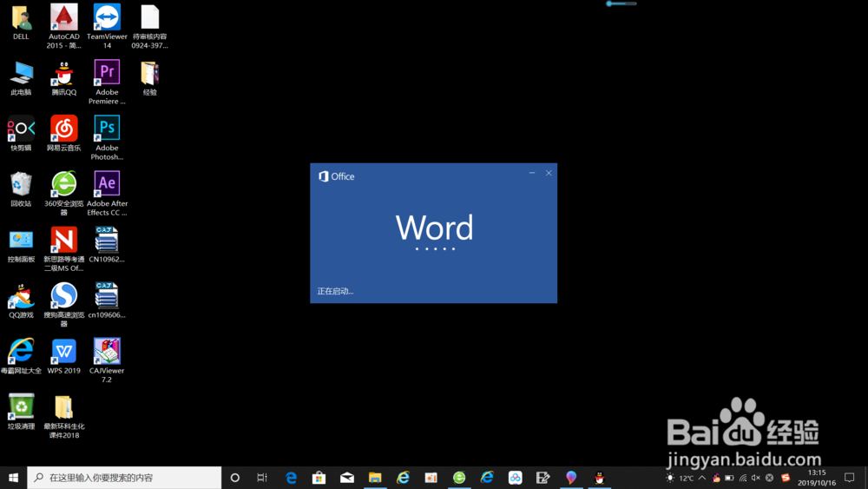Open QQ游戏 desktop icon
The height and width of the screenshot is (489, 868).
(21, 301)
